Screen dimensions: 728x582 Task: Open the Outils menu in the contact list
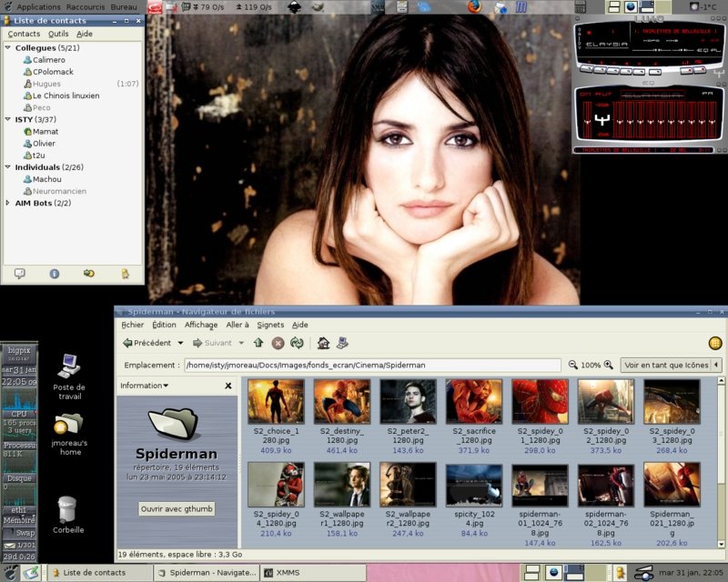coord(58,34)
